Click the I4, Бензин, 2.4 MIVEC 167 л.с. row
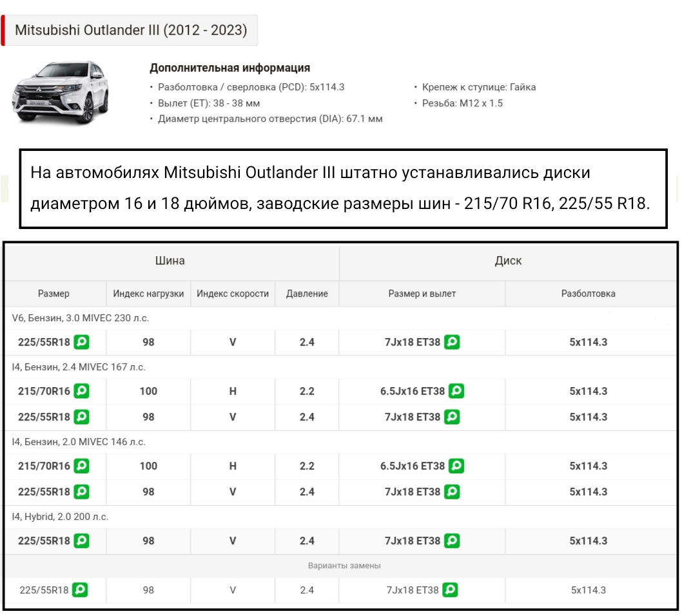The image size is (682, 616). click(x=340, y=367)
